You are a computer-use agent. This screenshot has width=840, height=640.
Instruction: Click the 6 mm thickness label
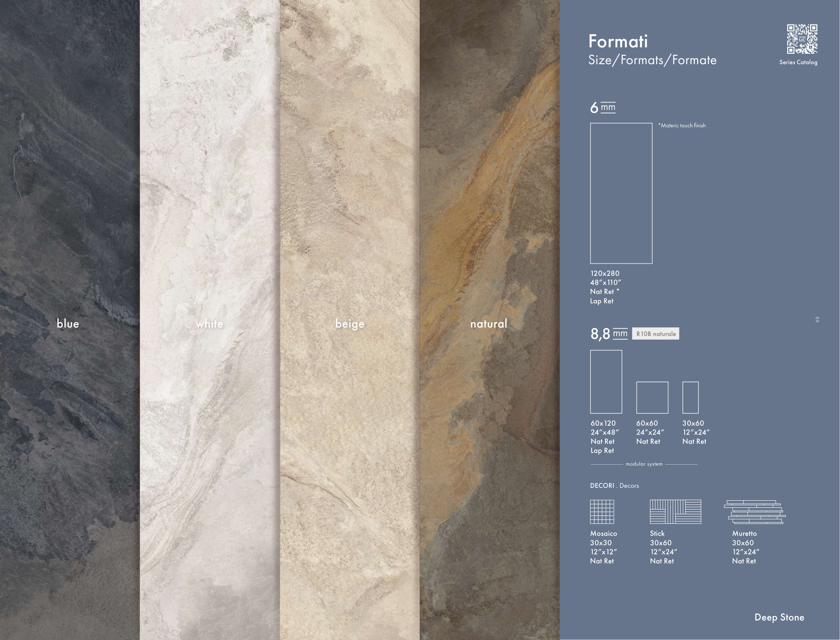coord(603,108)
